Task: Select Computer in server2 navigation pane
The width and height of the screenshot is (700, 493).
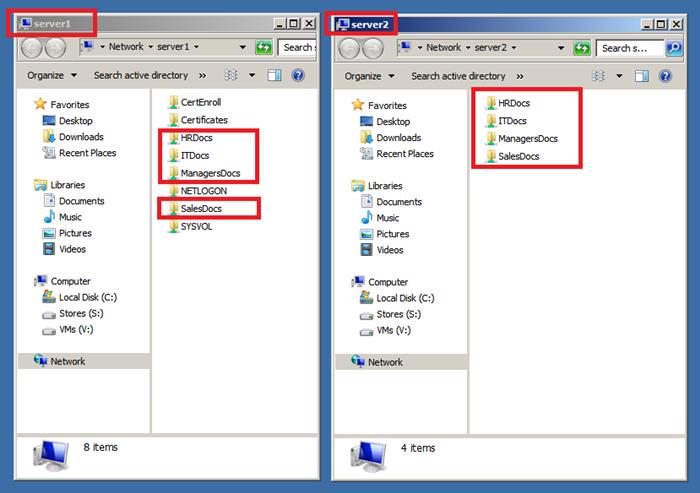Action: 380,282
